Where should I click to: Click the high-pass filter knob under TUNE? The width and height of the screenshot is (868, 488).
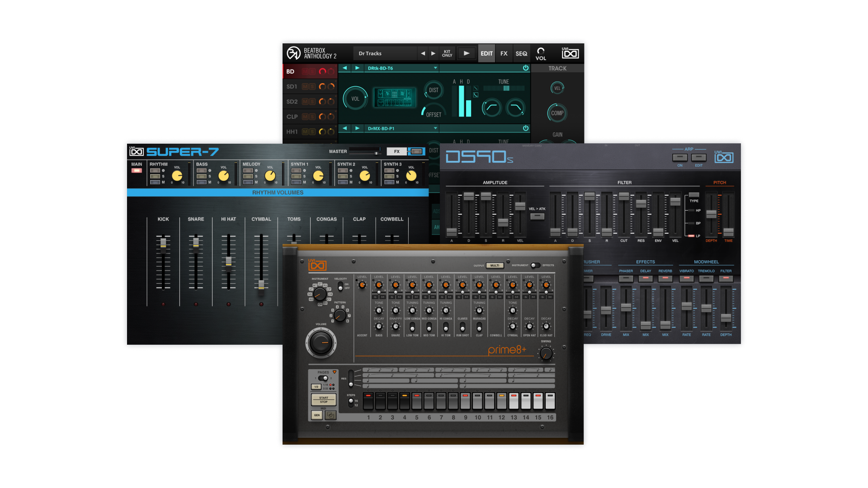click(491, 108)
